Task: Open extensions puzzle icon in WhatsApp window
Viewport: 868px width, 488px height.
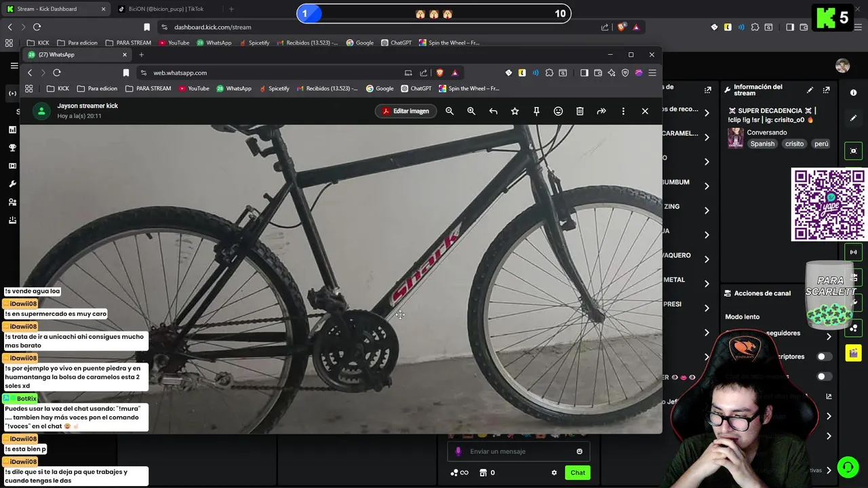Action: pyautogui.click(x=549, y=73)
